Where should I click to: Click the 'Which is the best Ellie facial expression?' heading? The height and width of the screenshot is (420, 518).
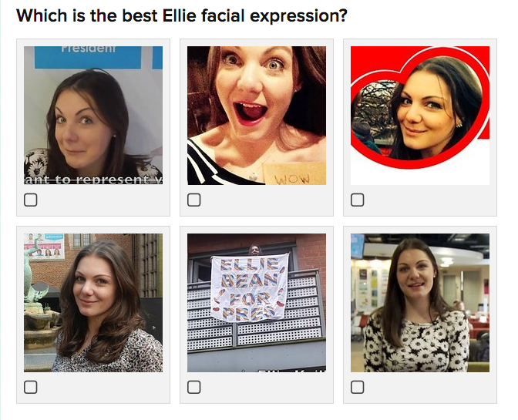[x=182, y=16]
